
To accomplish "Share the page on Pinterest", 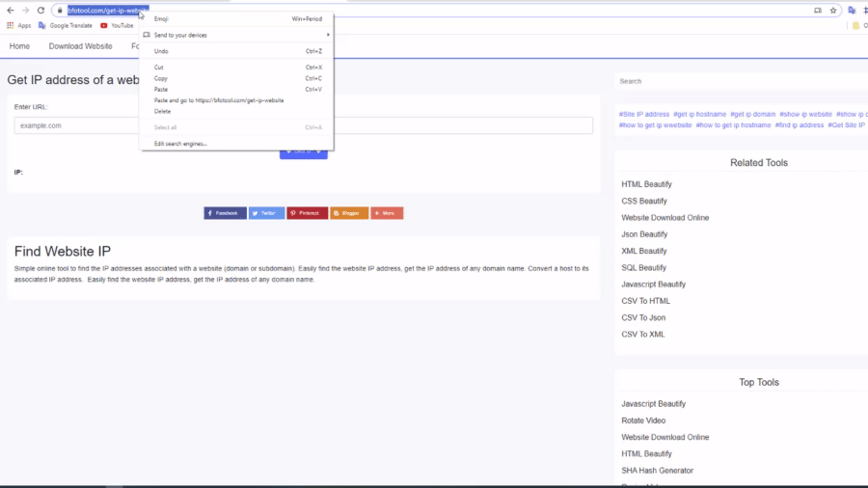I will (307, 213).
